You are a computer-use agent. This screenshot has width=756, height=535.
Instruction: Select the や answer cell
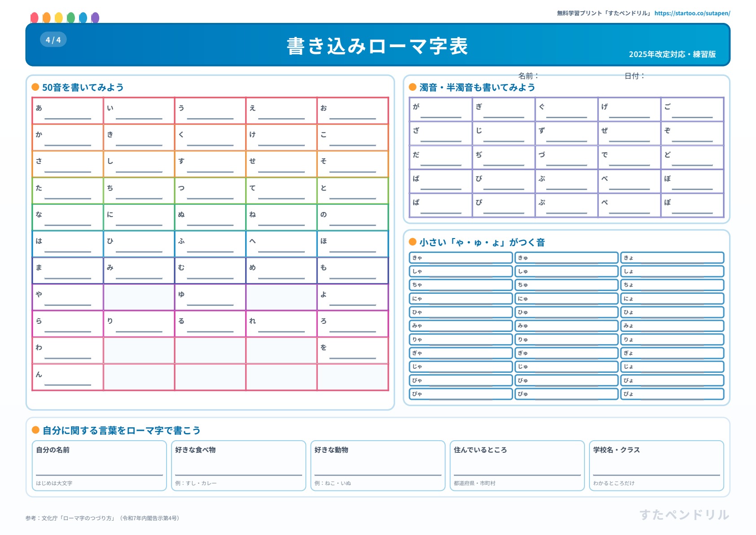68,297
